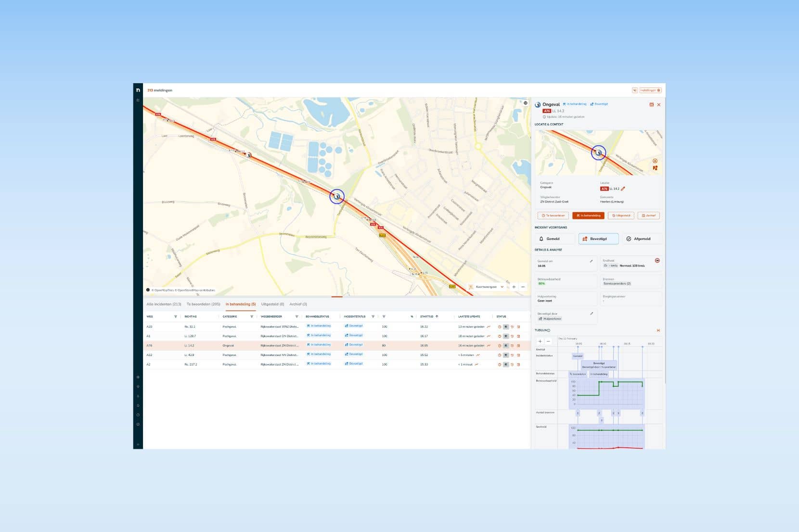Edit the 'Gemeld om' time
This screenshot has height=532, width=799.
point(591,261)
